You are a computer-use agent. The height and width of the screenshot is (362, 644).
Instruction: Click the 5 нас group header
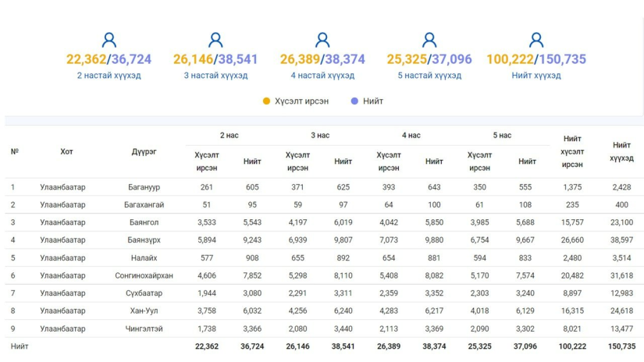pos(502,136)
